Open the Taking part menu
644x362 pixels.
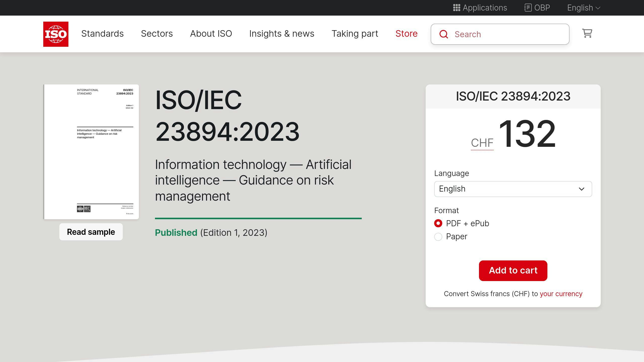[x=355, y=34]
